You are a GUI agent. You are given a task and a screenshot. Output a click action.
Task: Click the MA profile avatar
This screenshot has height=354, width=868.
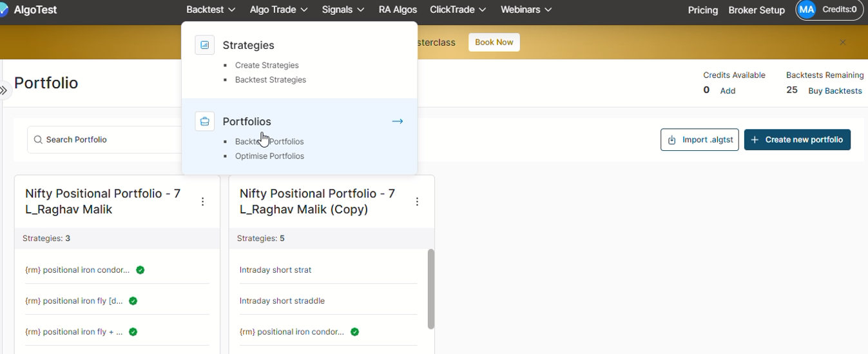pyautogui.click(x=806, y=10)
